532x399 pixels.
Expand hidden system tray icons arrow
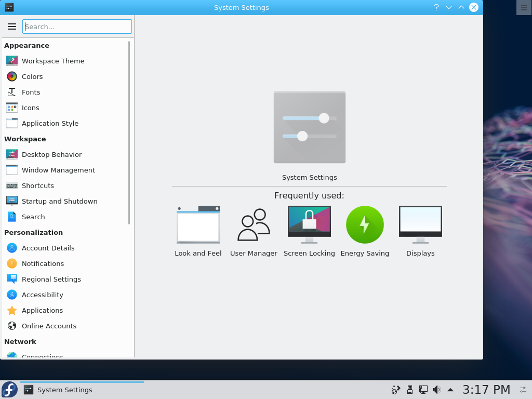pyautogui.click(x=450, y=390)
